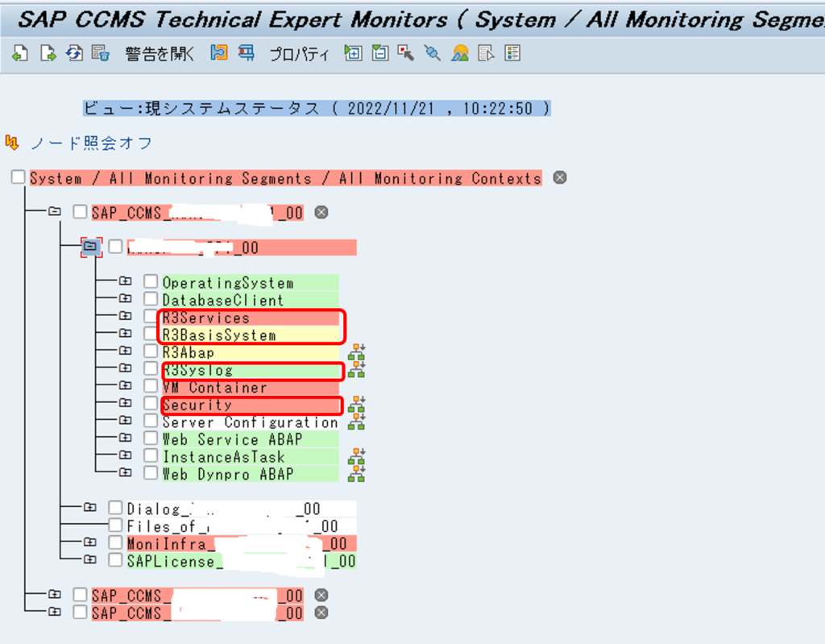Click the plug connector toolbar icon
Viewport: 825px width, 644px height.
click(x=433, y=52)
